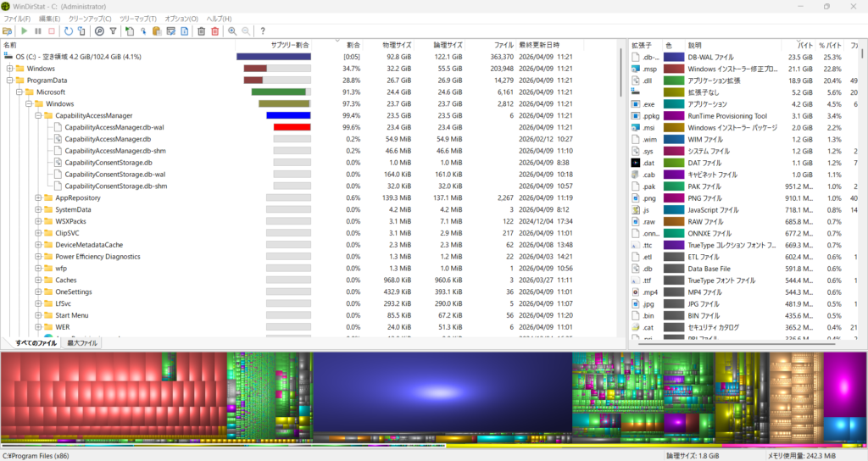Click the open drive folder toolbar icon
The height and width of the screenshot is (461, 868).
8,31
